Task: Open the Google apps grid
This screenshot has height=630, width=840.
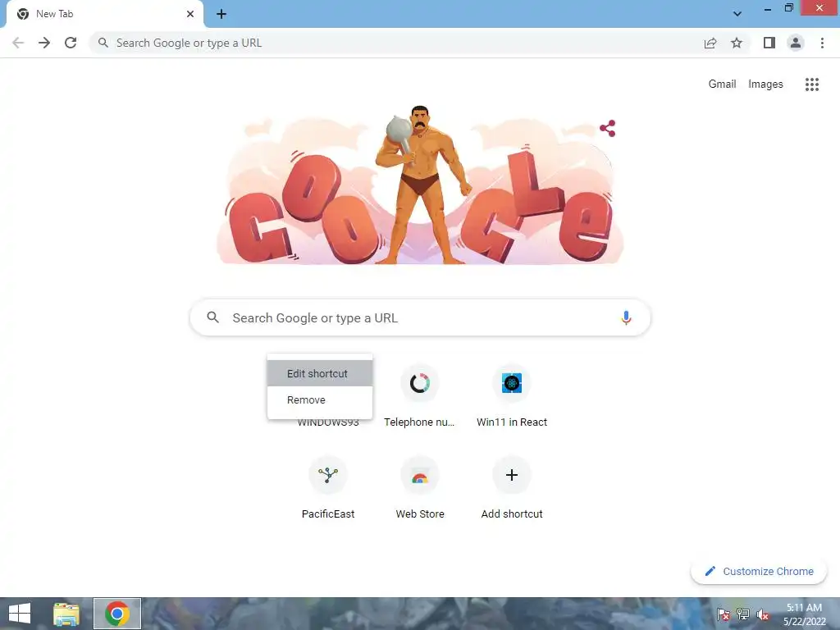Action: 811,84
